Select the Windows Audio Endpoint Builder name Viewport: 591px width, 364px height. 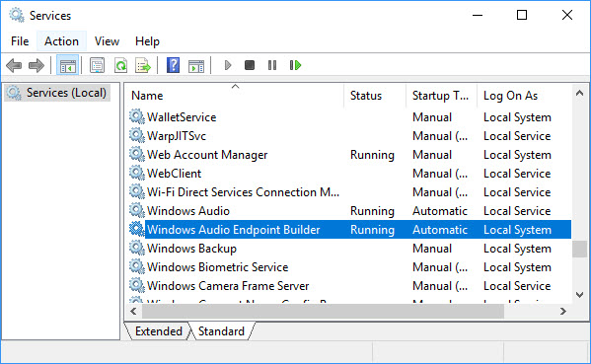(233, 230)
